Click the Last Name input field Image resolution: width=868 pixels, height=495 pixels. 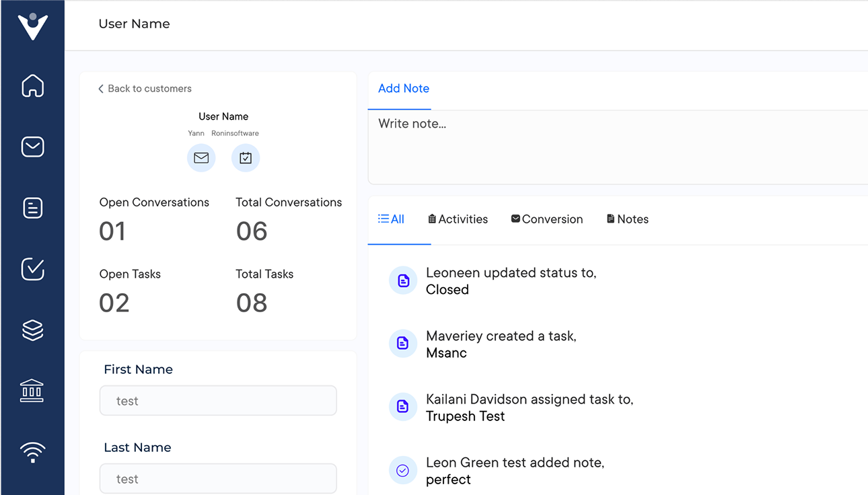coord(218,479)
